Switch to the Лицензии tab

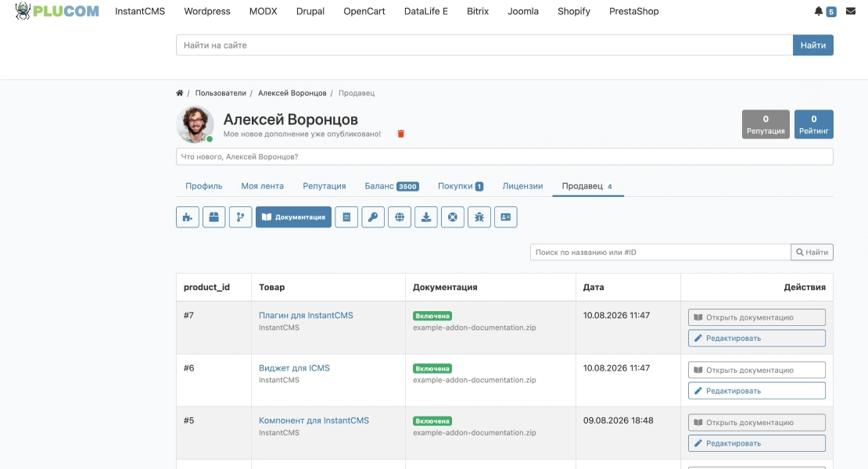point(522,186)
